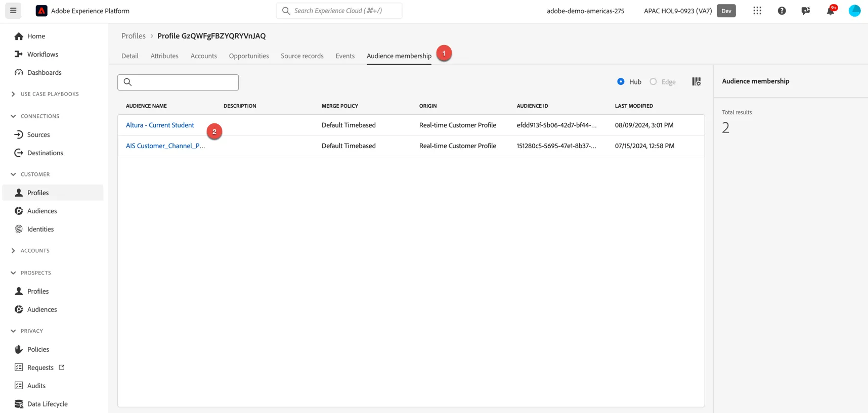868x413 pixels.
Task: Open the Events tab
Action: pyautogui.click(x=345, y=56)
